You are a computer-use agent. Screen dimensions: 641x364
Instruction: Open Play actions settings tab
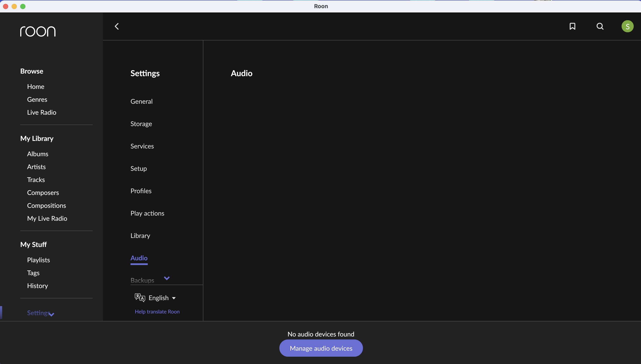coord(147,213)
